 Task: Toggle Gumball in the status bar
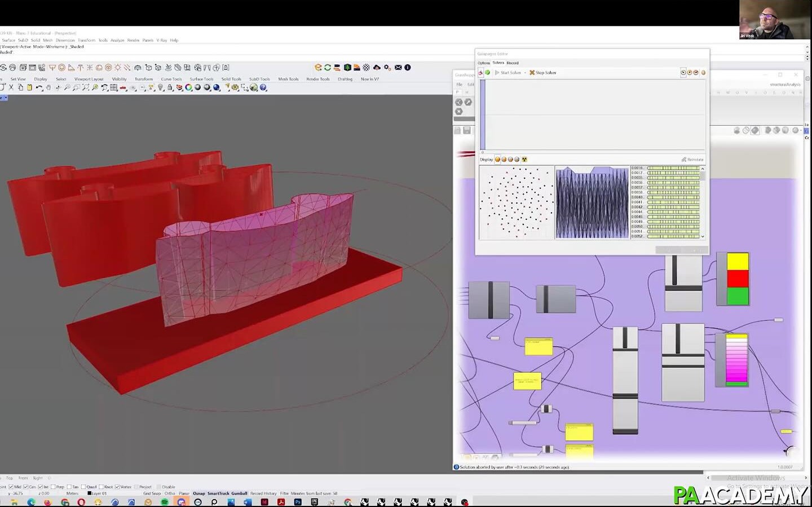click(239, 493)
